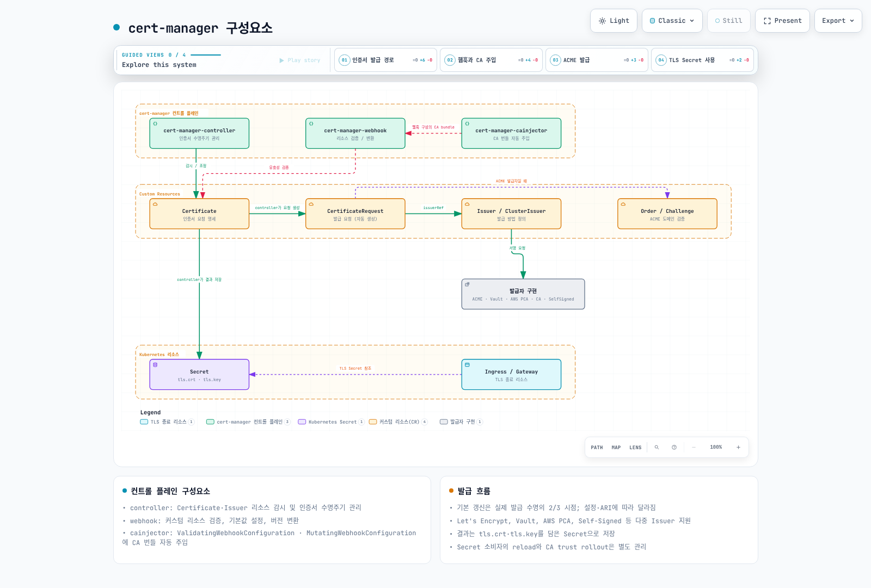Open guided view 02 웹훅과 CA 주입
This screenshot has width=871, height=588.
pos(491,60)
